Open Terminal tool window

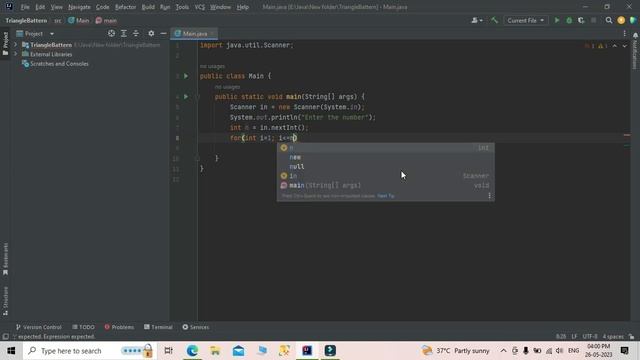click(158, 327)
